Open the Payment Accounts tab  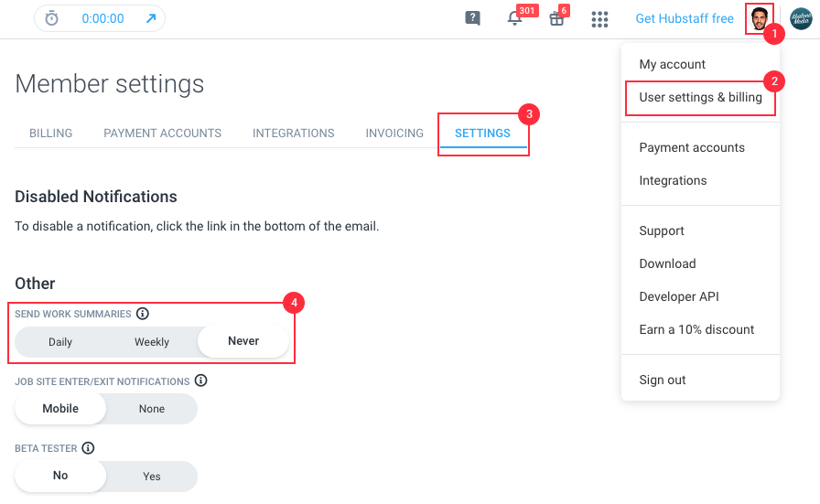point(162,133)
